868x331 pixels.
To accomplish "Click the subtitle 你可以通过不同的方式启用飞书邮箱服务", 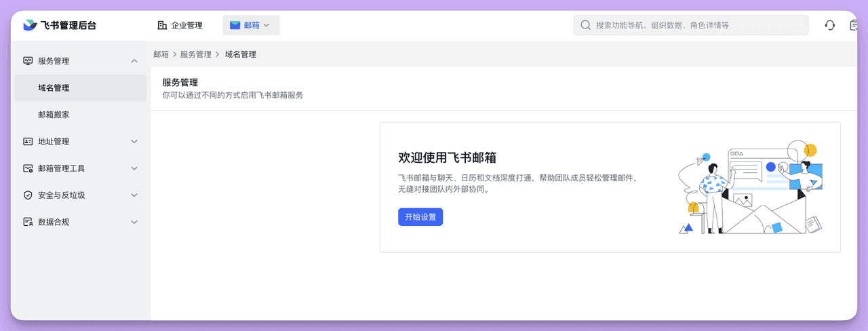I will (233, 96).
